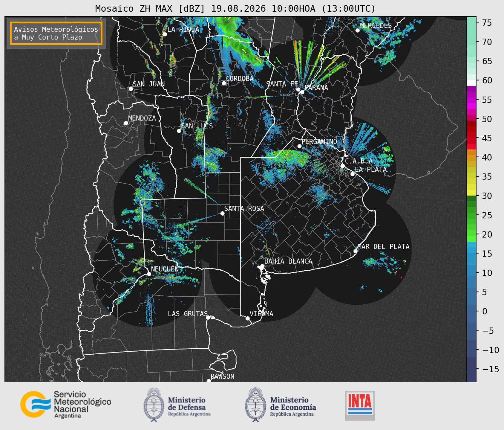Click the Ministerio de Economía emblem
The height and width of the screenshot is (430, 504).
pyautogui.click(x=255, y=405)
